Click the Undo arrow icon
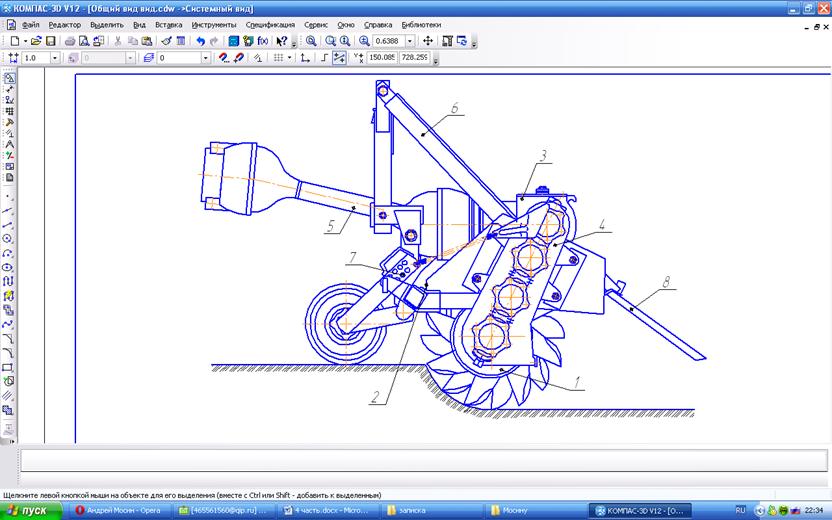The height and width of the screenshot is (520, 832). click(x=200, y=41)
